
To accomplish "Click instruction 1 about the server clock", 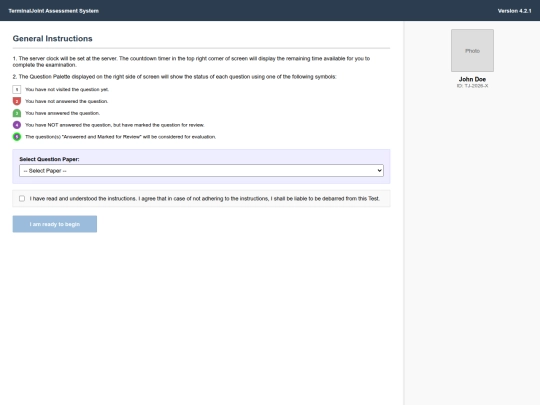I will pos(191,62).
